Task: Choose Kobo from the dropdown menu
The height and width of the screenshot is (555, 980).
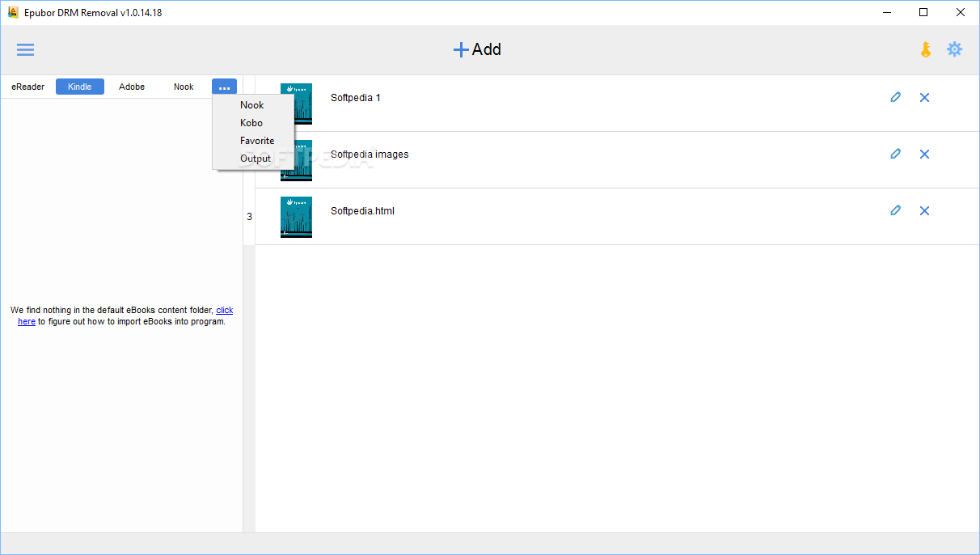Action: 251,123
